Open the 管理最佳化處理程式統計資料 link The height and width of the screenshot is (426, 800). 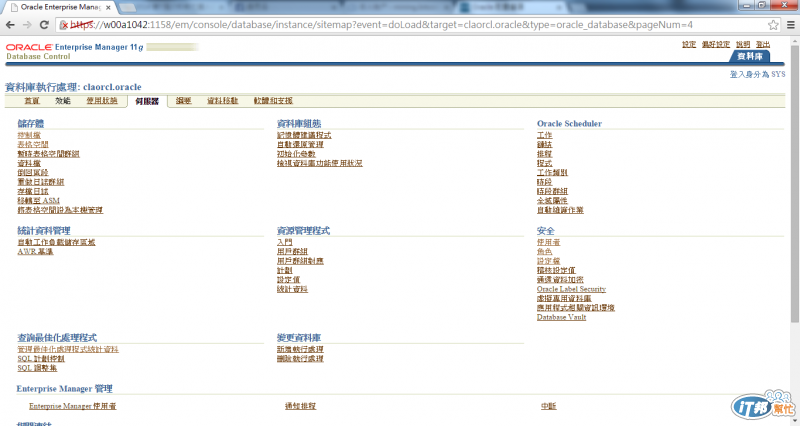pos(68,349)
